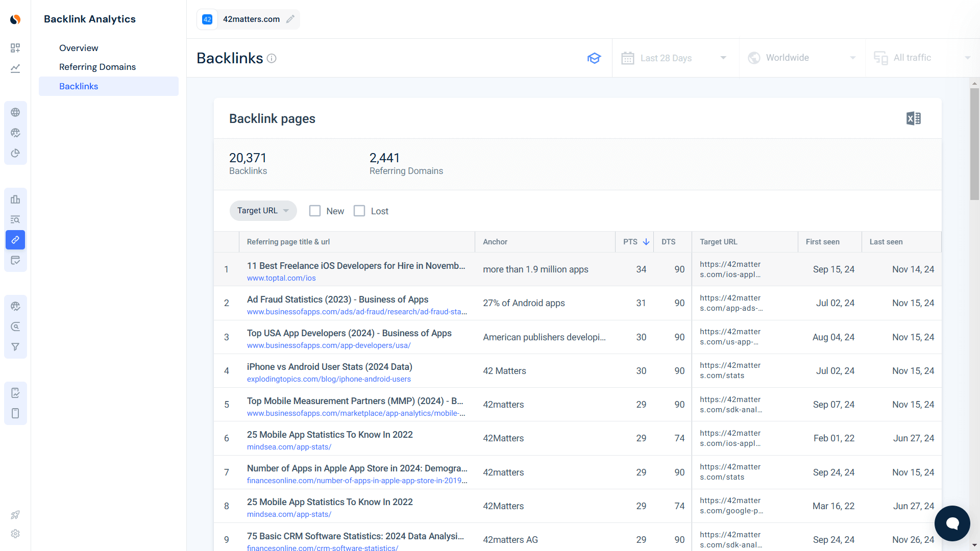Open mindsea.com/app-stats/ link in row 6
The height and width of the screenshot is (551, 980).
[289, 447]
